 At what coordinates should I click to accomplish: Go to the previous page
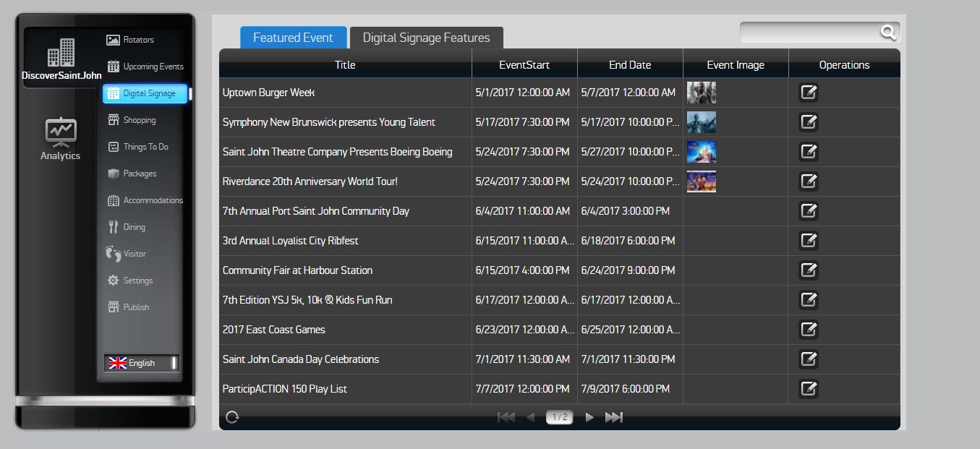pos(531,417)
